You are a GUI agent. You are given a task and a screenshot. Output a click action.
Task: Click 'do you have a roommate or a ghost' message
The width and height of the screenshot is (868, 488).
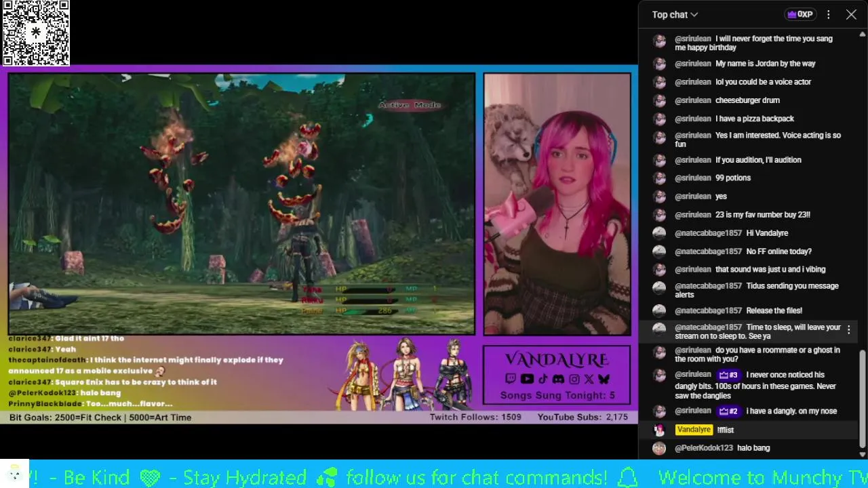757,354
